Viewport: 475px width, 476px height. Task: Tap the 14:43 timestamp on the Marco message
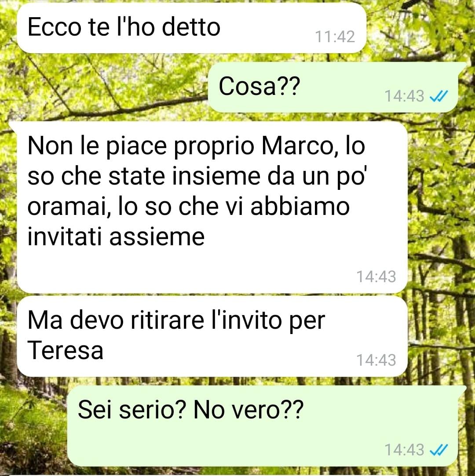[376, 276]
